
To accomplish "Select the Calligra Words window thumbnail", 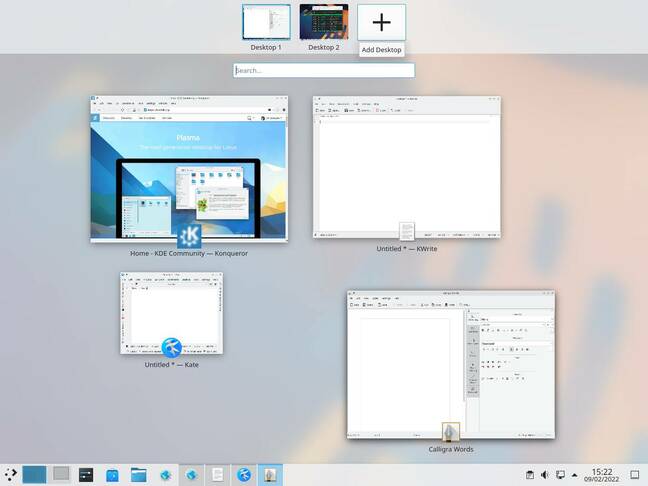I will click(x=451, y=364).
